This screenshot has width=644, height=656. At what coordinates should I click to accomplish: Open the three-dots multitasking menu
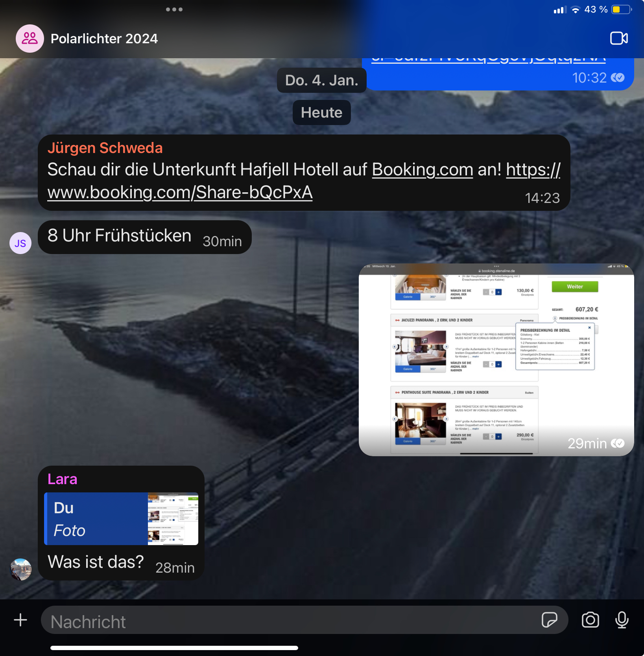174,9
